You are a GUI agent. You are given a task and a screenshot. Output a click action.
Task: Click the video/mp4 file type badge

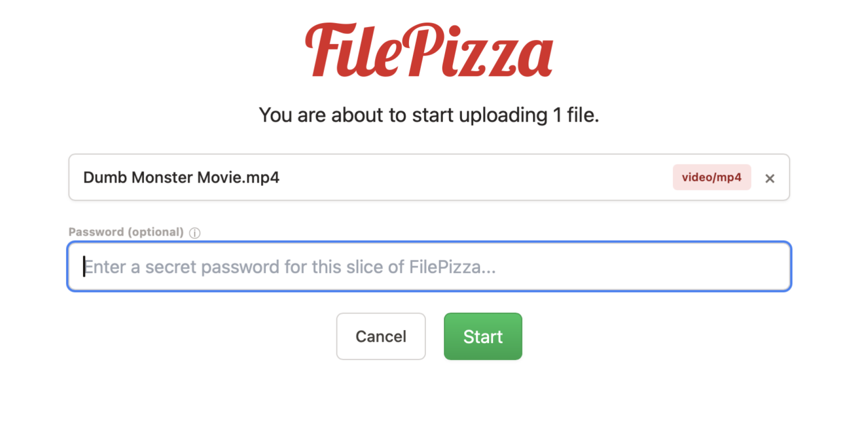coord(711,177)
